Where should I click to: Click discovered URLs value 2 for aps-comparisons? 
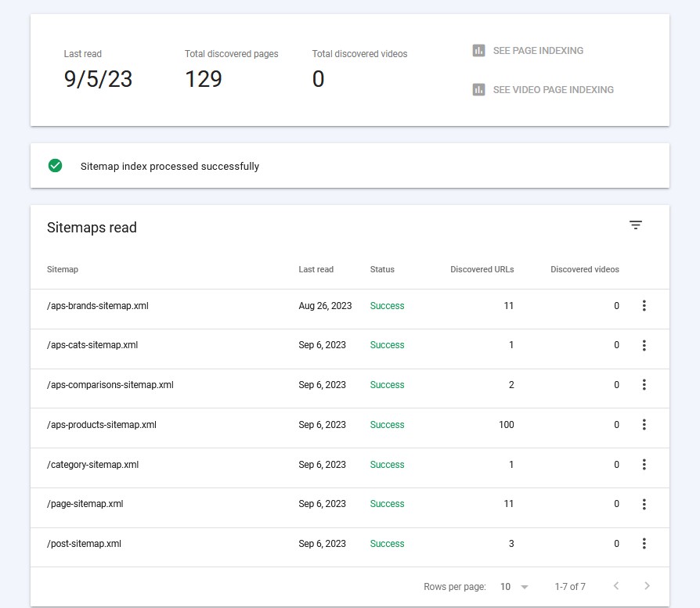tap(511, 385)
